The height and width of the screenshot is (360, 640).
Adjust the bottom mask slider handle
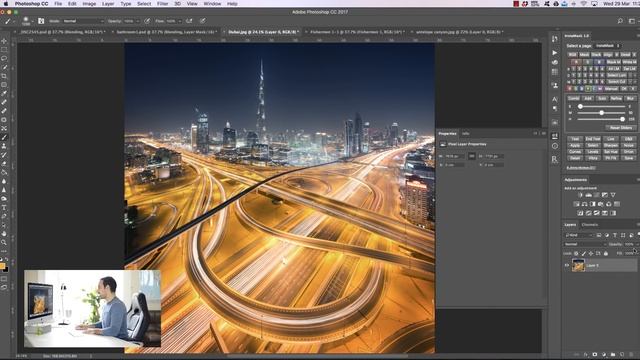click(x=622, y=119)
